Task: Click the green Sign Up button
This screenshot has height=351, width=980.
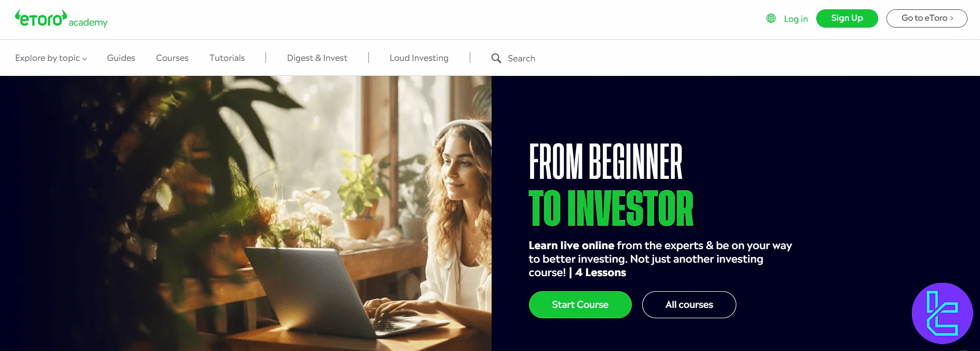Action: point(847,18)
